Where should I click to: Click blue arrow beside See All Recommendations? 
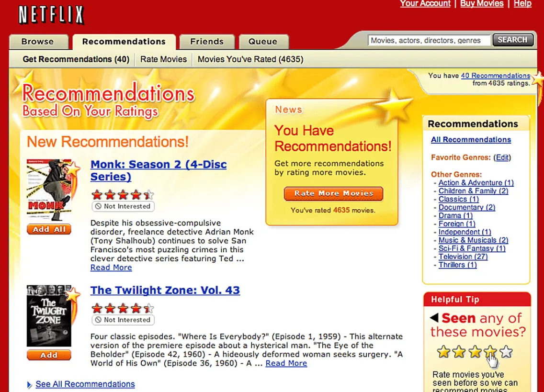[x=30, y=384]
